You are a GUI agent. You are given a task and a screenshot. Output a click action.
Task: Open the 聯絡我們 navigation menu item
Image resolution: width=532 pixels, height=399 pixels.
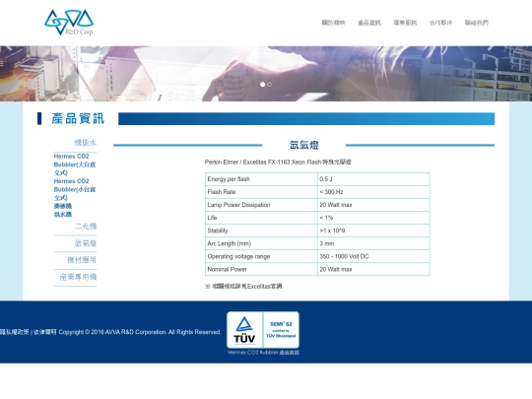(477, 23)
